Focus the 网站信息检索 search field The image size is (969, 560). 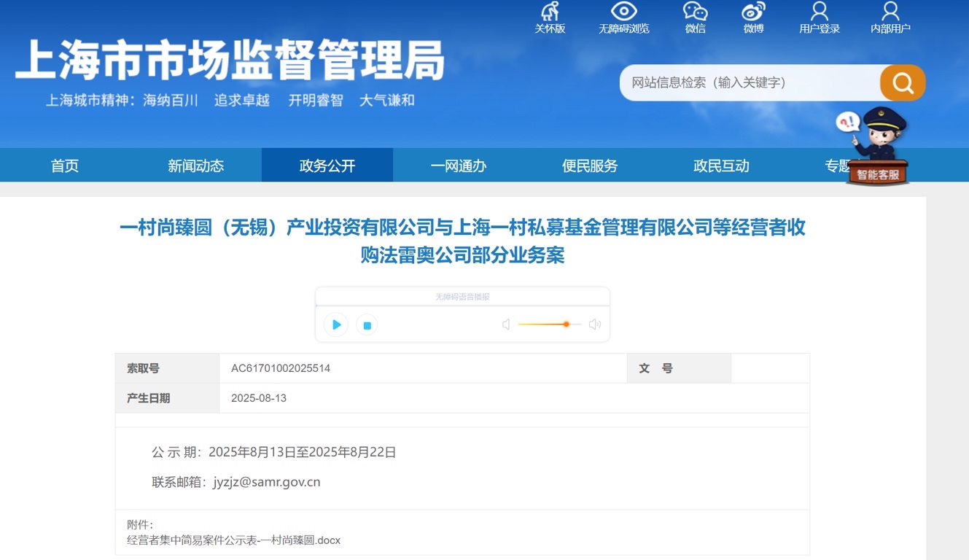tap(751, 82)
